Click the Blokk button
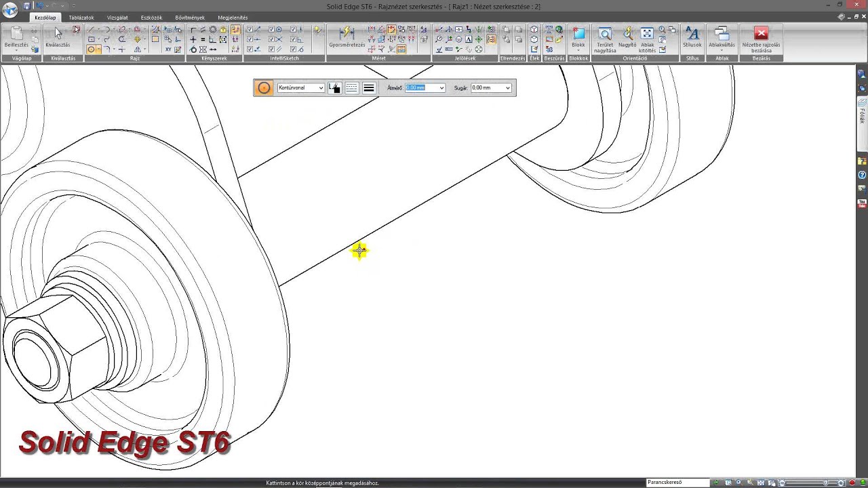Viewport: 868px width, 488px height. (x=578, y=37)
